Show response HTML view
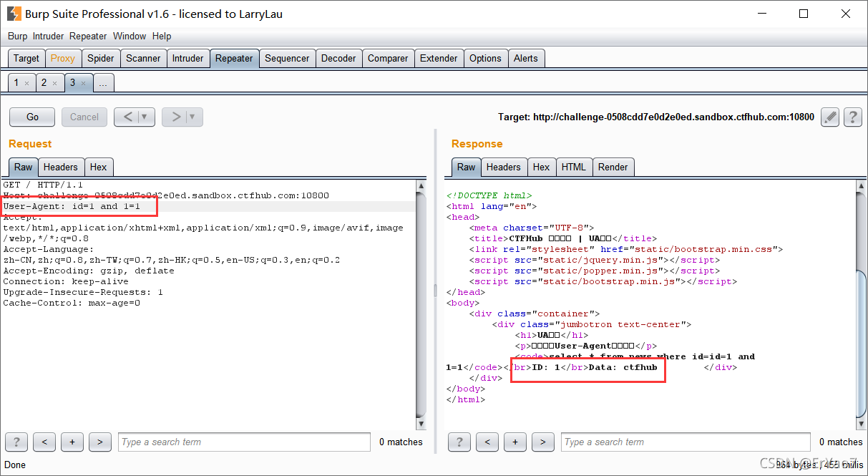This screenshot has width=868, height=476. [x=573, y=167]
